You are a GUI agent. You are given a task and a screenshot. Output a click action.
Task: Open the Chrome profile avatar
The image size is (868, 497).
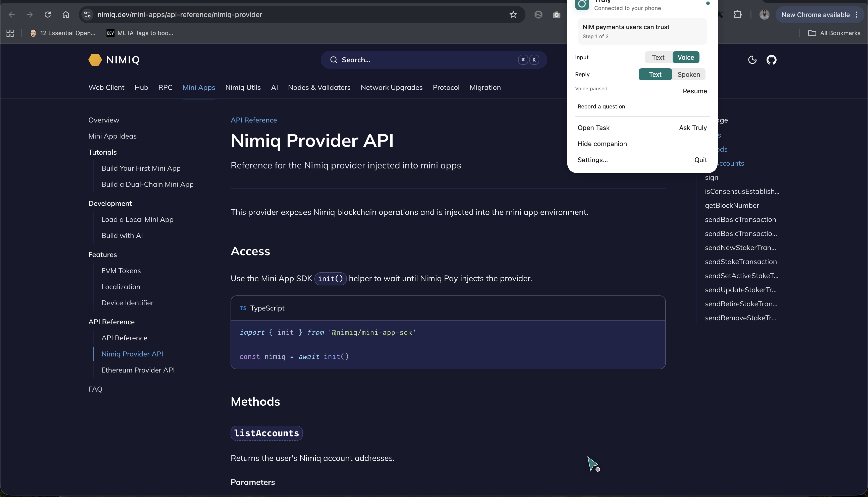point(764,15)
